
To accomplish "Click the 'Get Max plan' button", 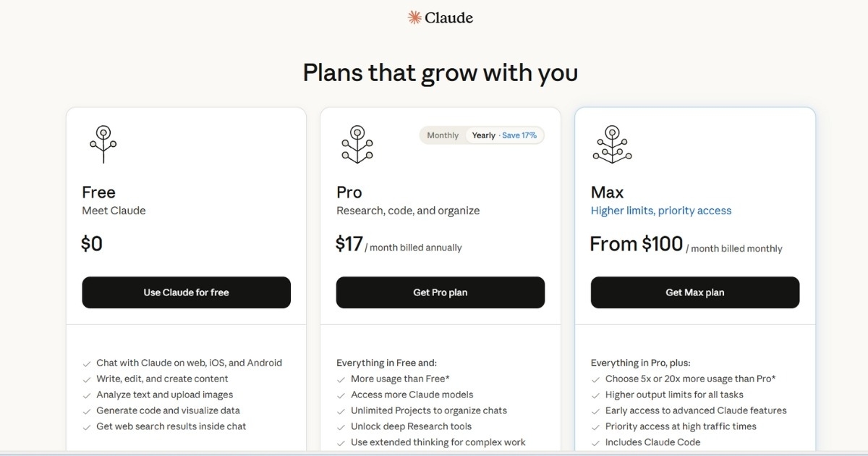I will pos(694,292).
